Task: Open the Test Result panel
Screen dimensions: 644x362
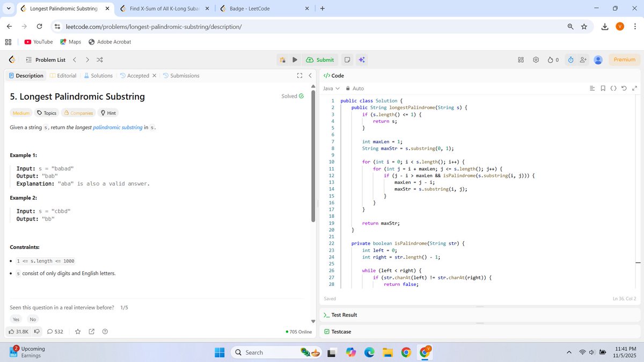Action: [340, 315]
